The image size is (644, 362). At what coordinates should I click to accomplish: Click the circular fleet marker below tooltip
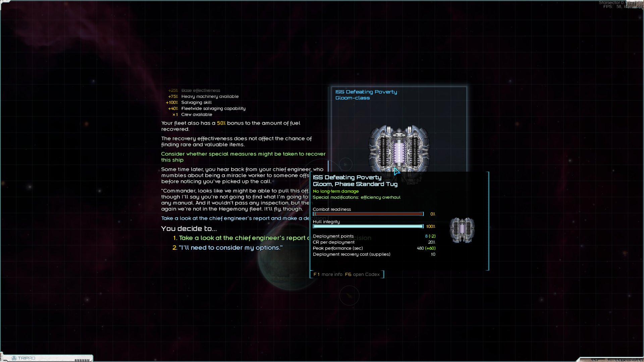point(349,296)
